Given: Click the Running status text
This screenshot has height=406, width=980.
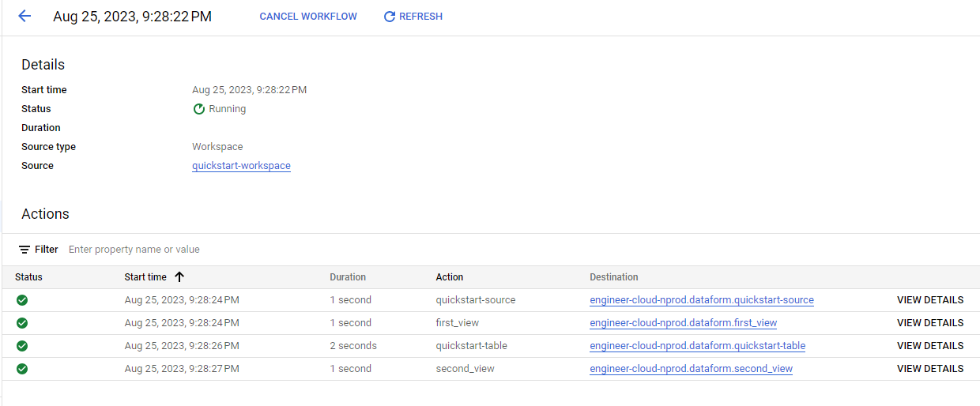Looking at the screenshot, I should pos(228,109).
